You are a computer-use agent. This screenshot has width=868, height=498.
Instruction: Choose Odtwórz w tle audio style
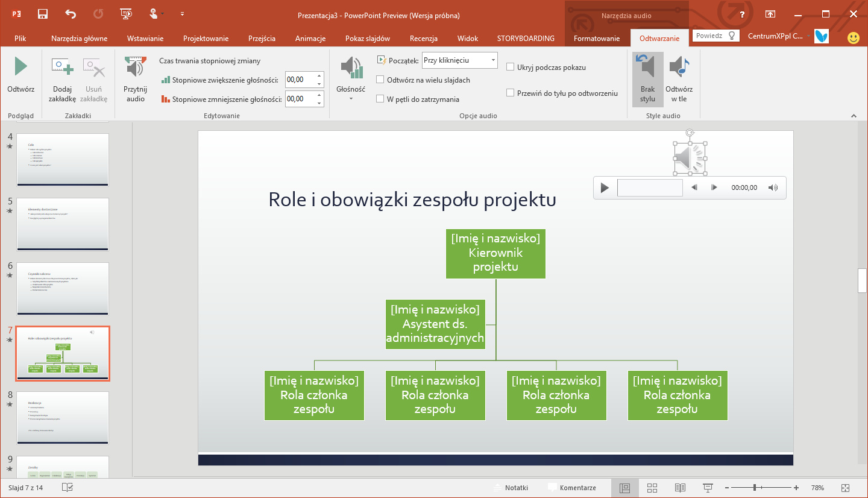[x=679, y=79]
